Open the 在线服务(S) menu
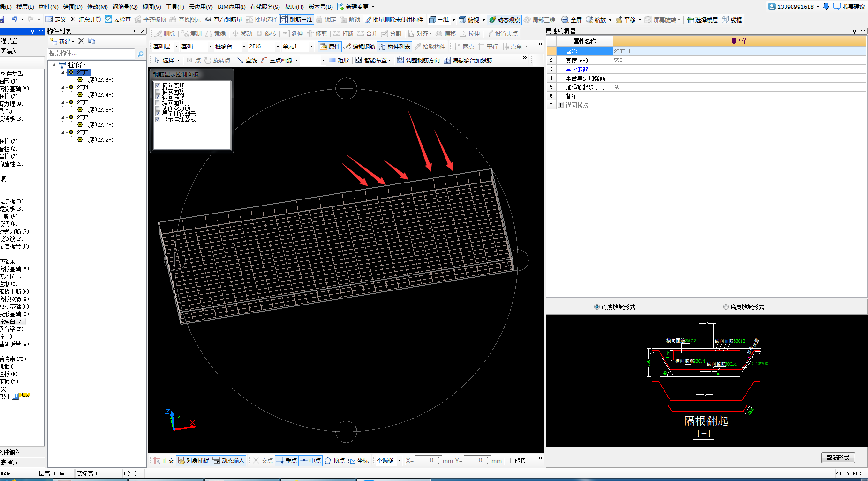 coord(265,7)
